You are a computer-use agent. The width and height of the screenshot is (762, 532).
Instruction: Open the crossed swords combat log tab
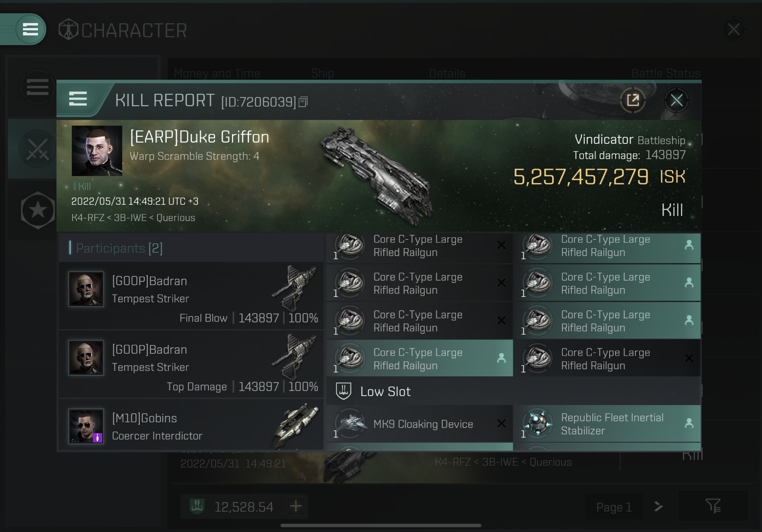coord(38,149)
